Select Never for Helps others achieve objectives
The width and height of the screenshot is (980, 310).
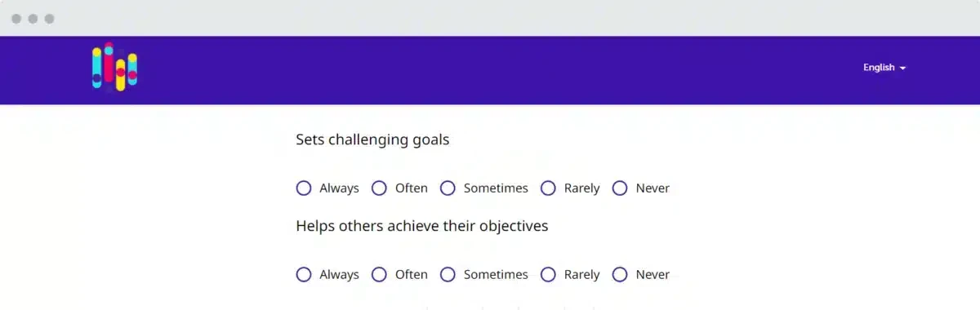tap(620, 275)
